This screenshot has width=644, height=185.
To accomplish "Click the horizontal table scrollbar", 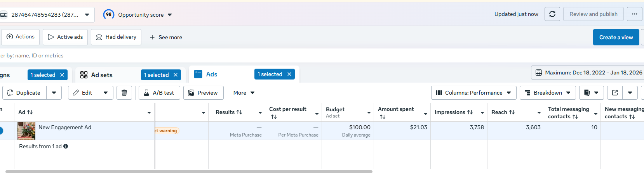I will click(x=189, y=171).
